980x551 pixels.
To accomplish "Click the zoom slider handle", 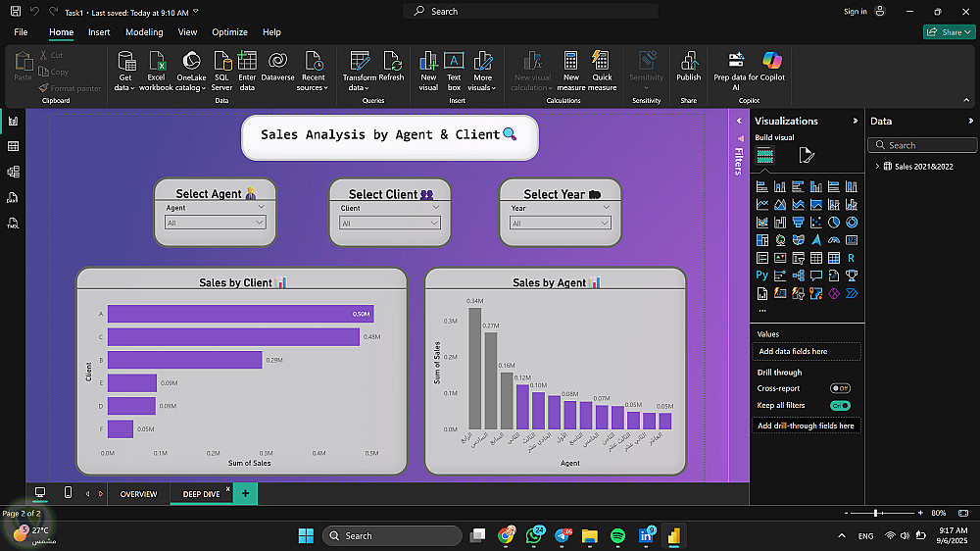I will (875, 513).
